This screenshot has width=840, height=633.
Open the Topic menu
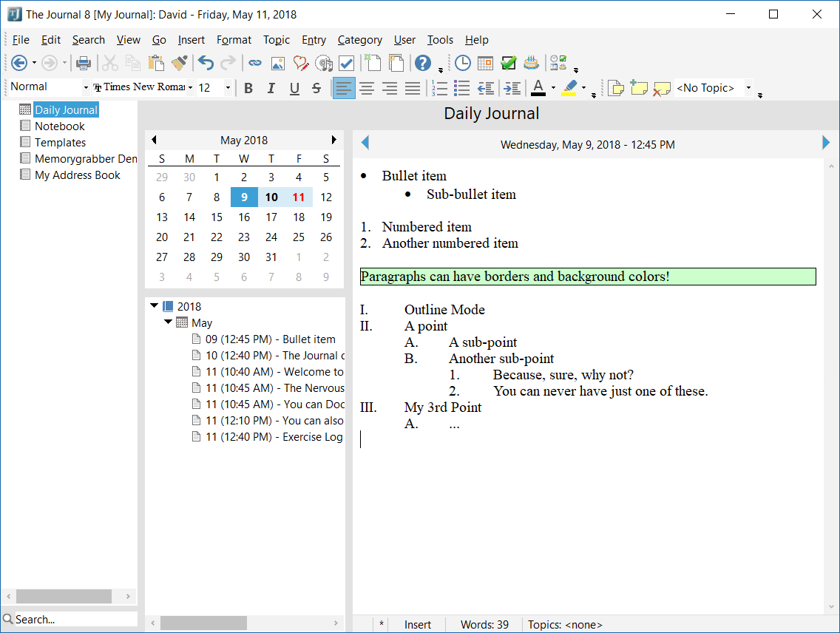coord(277,40)
